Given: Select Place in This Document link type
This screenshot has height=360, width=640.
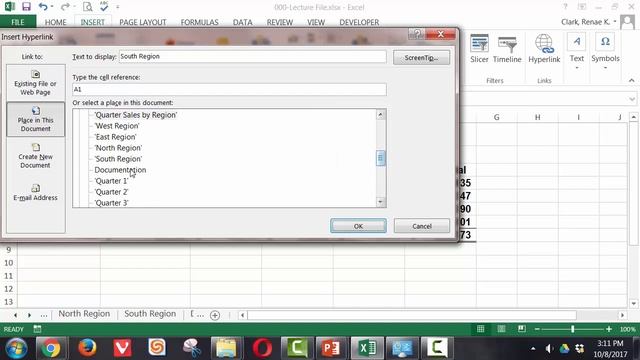Looking at the screenshot, I should [36, 119].
